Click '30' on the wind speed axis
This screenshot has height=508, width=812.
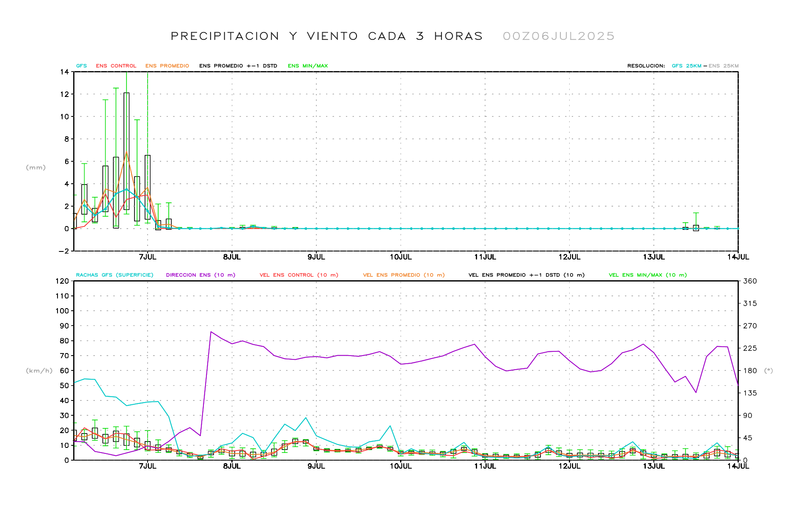coord(64,416)
